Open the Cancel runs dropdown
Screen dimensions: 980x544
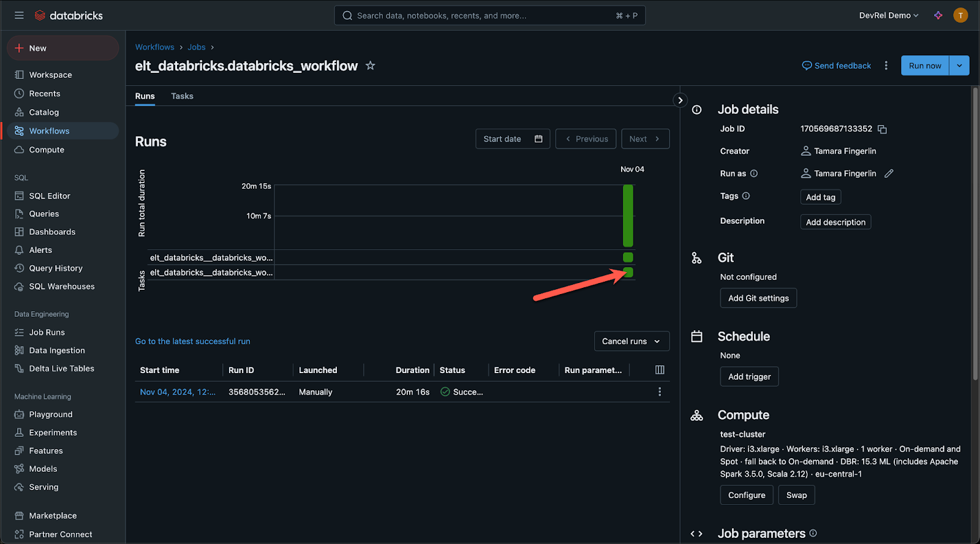(x=631, y=341)
